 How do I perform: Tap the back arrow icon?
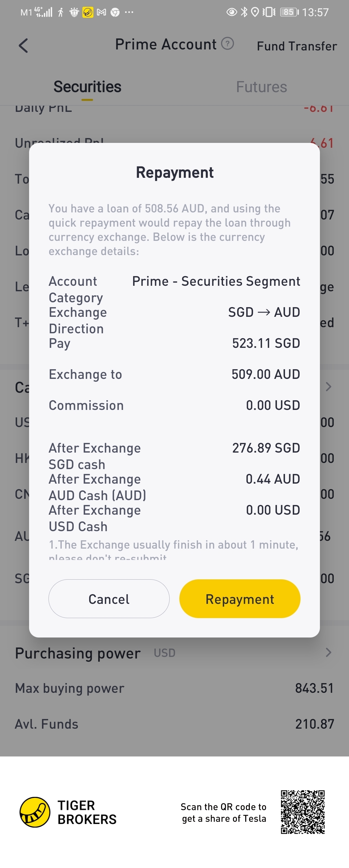pyautogui.click(x=23, y=46)
